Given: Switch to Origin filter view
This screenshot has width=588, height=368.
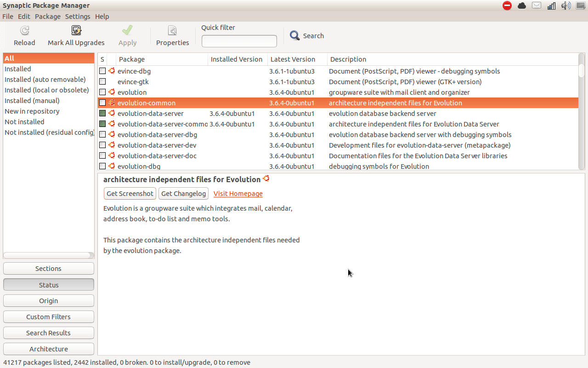Looking at the screenshot, I should 49,301.
